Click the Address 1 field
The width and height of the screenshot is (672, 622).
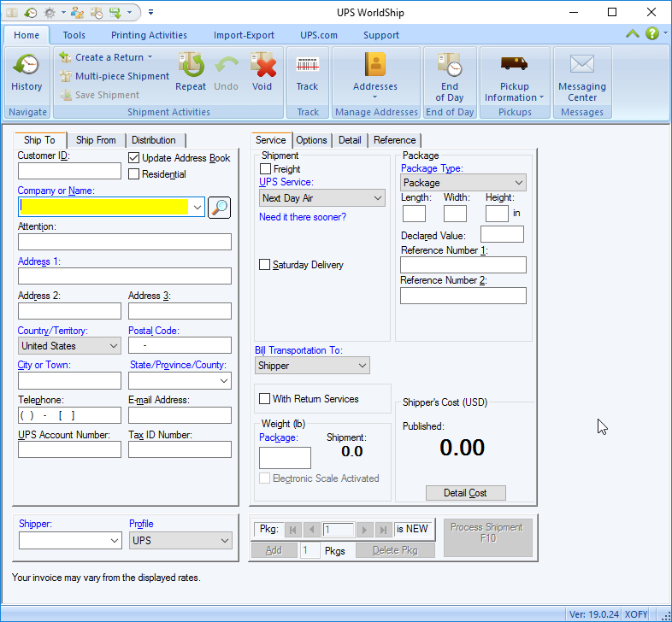[x=125, y=276]
